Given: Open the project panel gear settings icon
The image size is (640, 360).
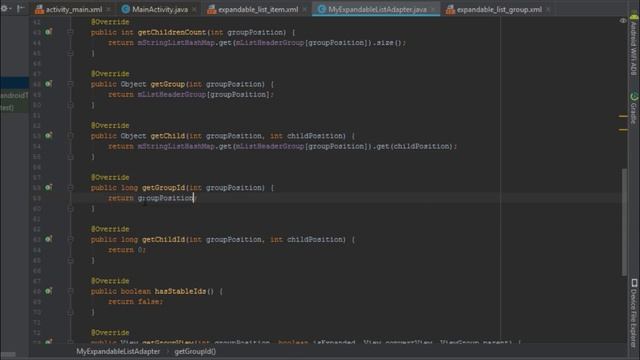Looking at the screenshot, I should click(4, 8).
